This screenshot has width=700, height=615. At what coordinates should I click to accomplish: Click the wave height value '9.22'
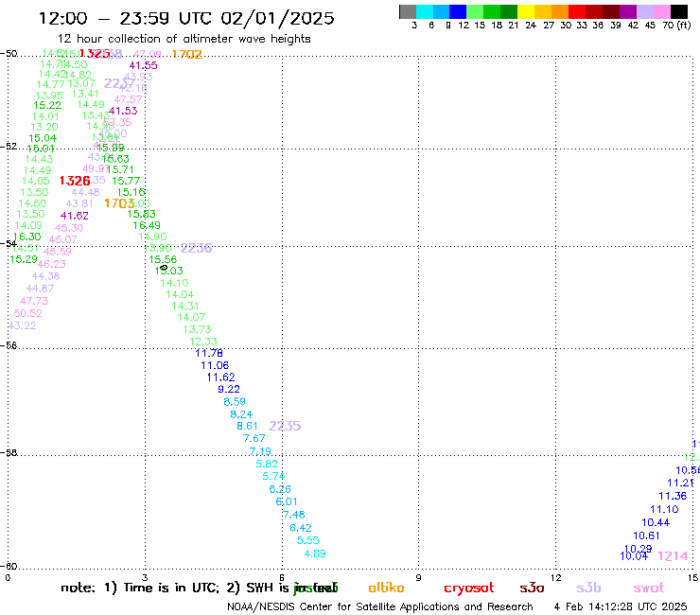(x=229, y=390)
